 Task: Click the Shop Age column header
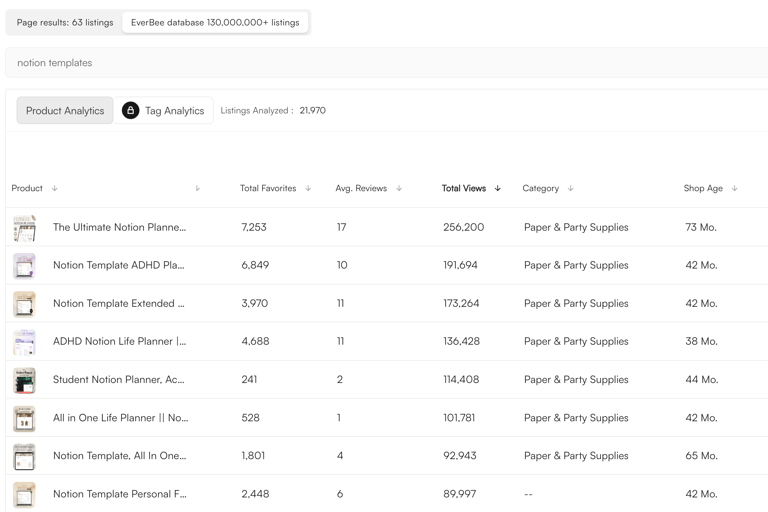pos(703,188)
